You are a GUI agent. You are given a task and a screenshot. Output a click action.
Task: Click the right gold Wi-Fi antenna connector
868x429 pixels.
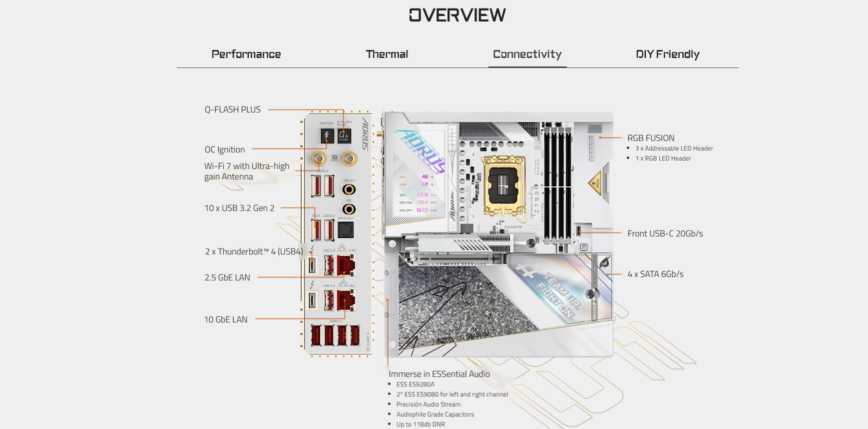[x=350, y=159]
